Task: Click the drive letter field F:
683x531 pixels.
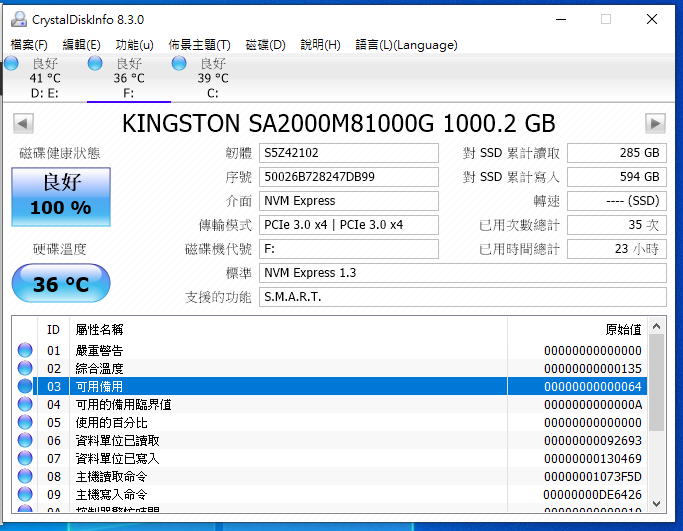Action: pos(348,249)
